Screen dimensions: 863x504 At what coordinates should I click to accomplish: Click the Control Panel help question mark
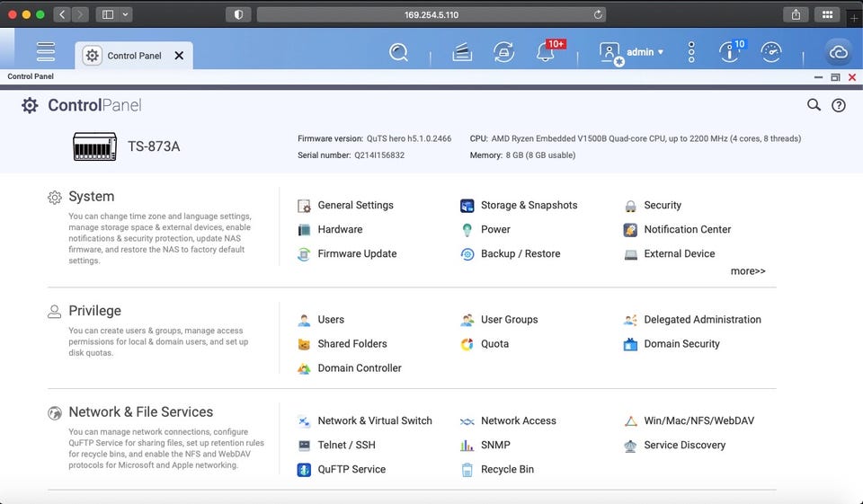(838, 105)
